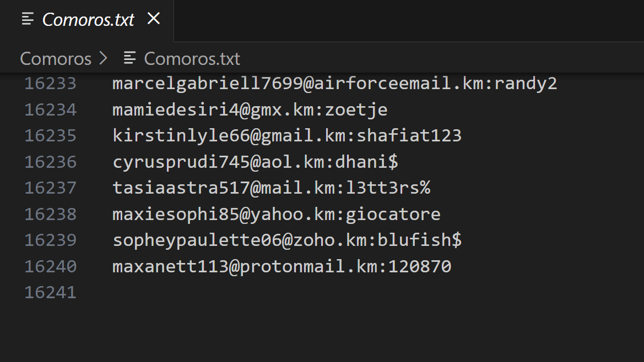Click gutter line number 16237
The height and width of the screenshot is (362, 644).
click(x=51, y=188)
